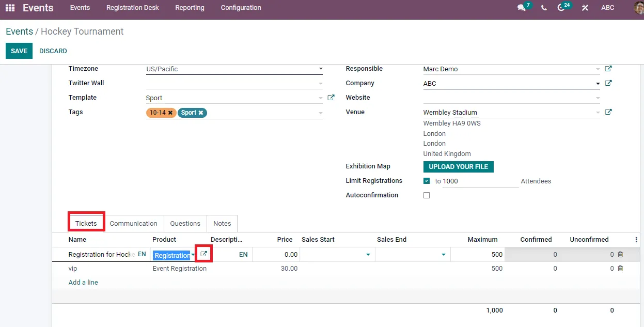Viewport: 644px width, 327px height.
Task: Switch to the Tickets tab
Action: (86, 223)
